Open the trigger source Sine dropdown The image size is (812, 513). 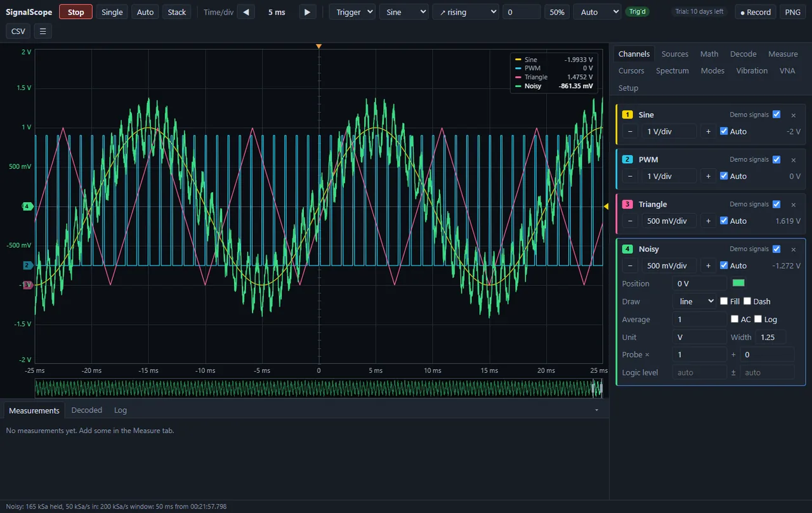tap(403, 12)
